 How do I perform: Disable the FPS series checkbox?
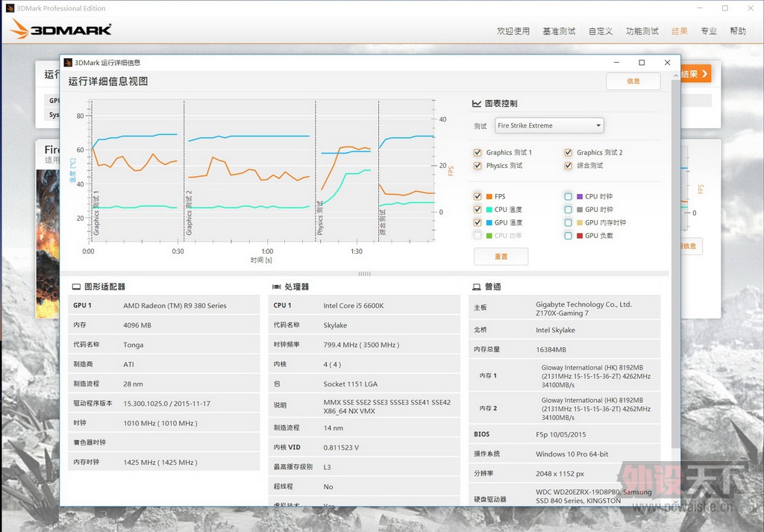[x=477, y=196]
